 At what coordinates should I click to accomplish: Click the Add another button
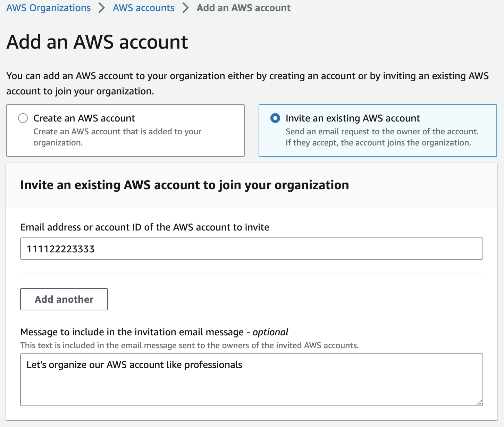tap(64, 299)
